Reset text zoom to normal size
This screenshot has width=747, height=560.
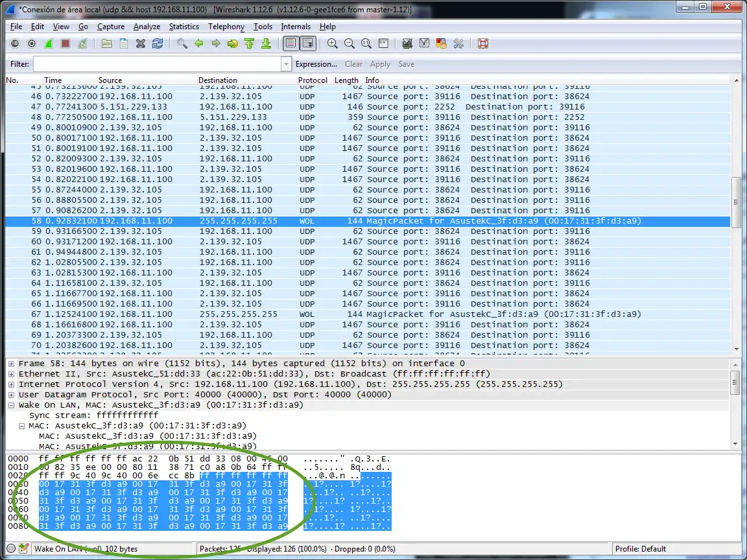point(366,44)
